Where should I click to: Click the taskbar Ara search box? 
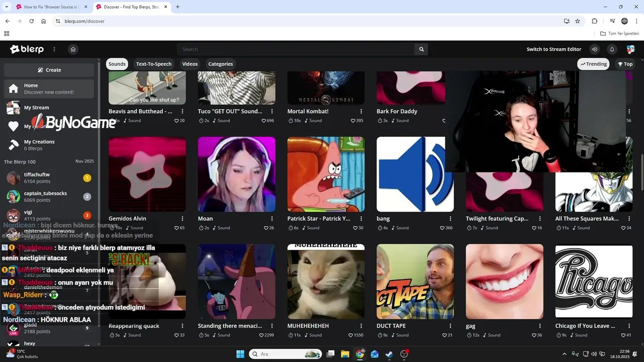(x=285, y=354)
